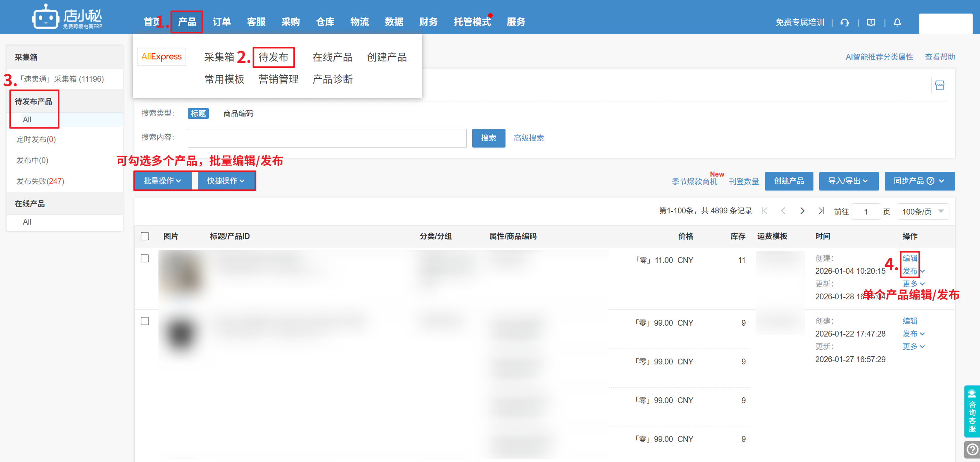Viewport: 980px width, 462px height.
Task: Open the 高级搜索 link
Action: point(529,138)
